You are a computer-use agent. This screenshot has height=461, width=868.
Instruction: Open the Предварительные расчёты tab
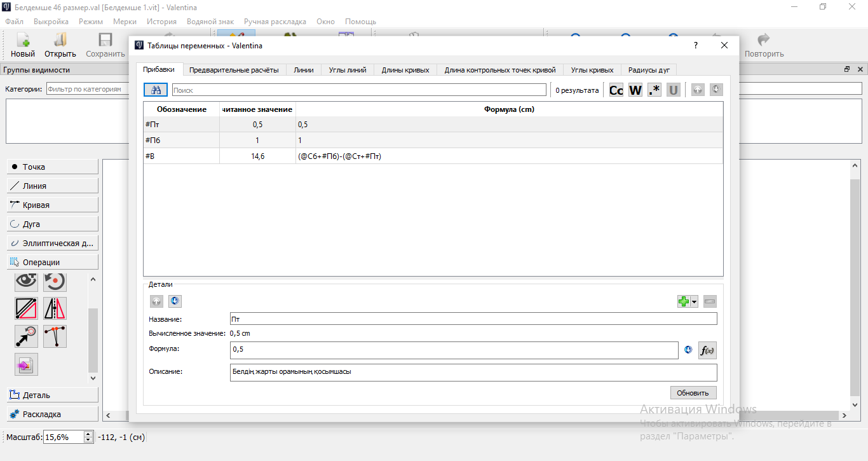[234, 70]
